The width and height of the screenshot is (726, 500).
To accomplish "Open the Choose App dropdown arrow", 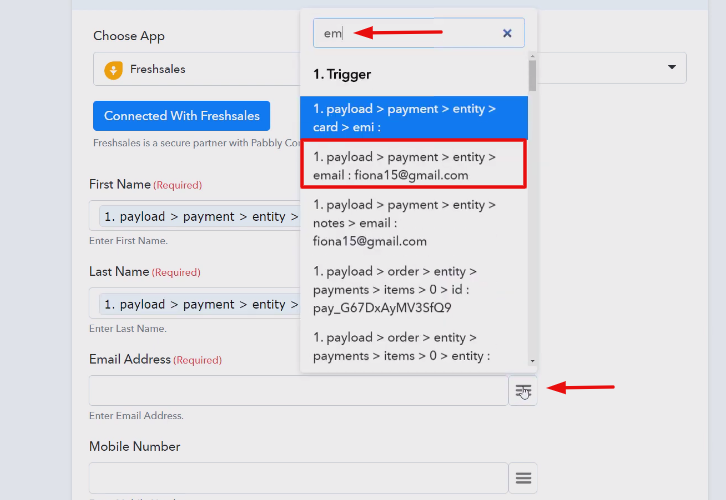I will click(x=671, y=68).
